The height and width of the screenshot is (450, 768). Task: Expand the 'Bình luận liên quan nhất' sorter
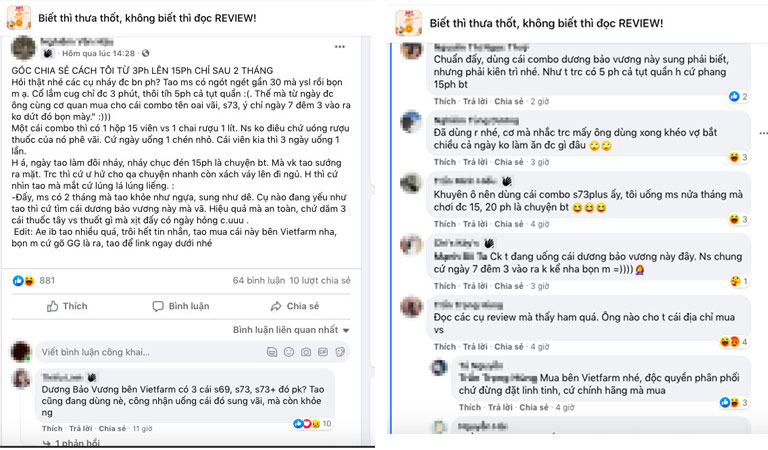click(288, 329)
